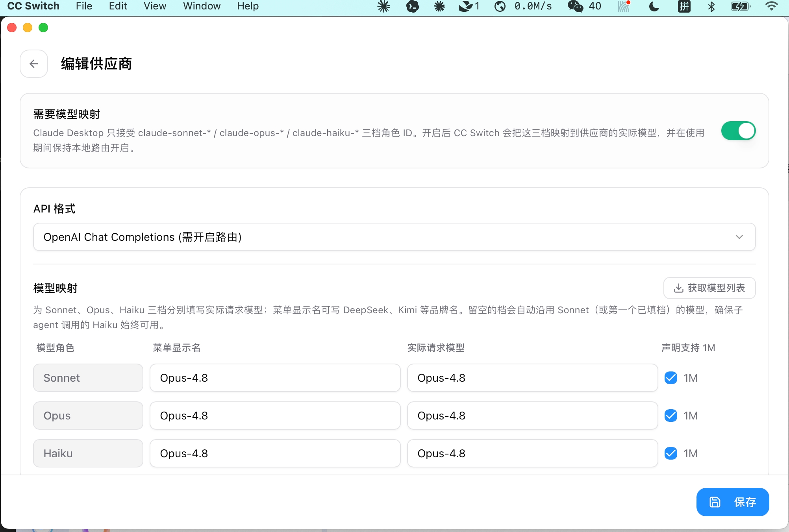Click the Opus role field
Viewport: 789px width, 532px height.
click(88, 416)
